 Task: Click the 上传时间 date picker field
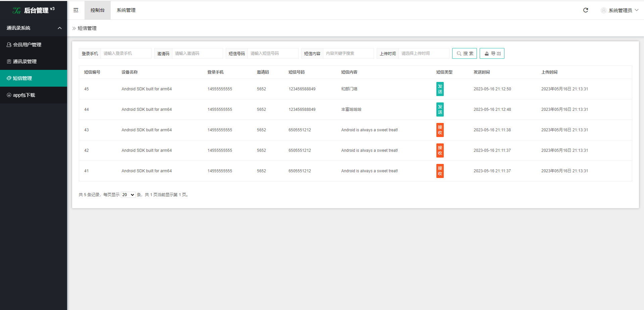(423, 53)
